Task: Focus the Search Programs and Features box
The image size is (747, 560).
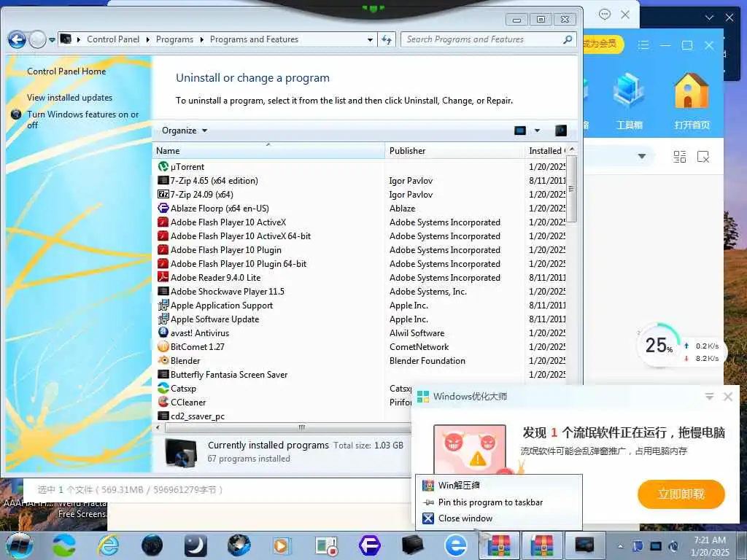Action: 481,39
